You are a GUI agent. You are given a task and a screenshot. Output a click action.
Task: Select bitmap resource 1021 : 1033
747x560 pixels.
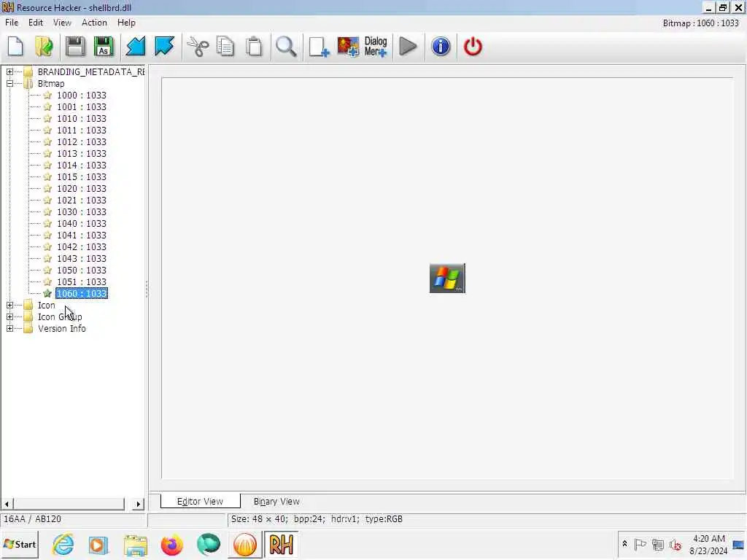tap(82, 201)
